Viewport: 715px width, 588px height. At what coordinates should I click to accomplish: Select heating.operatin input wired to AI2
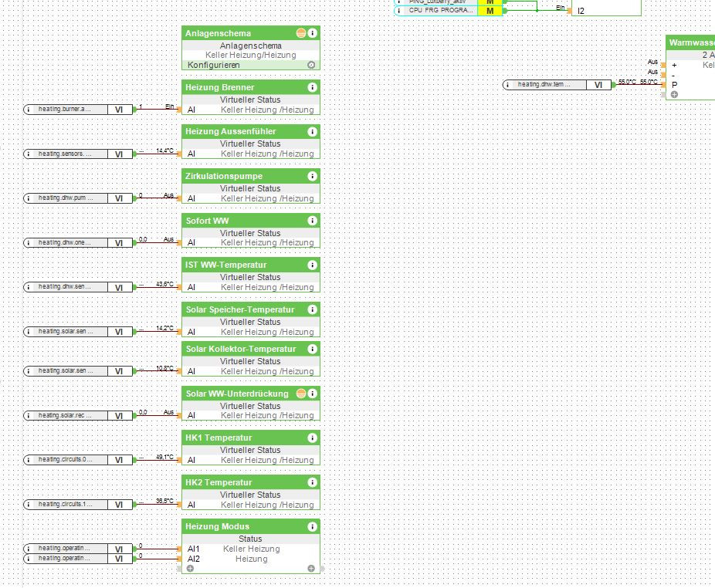(64, 559)
